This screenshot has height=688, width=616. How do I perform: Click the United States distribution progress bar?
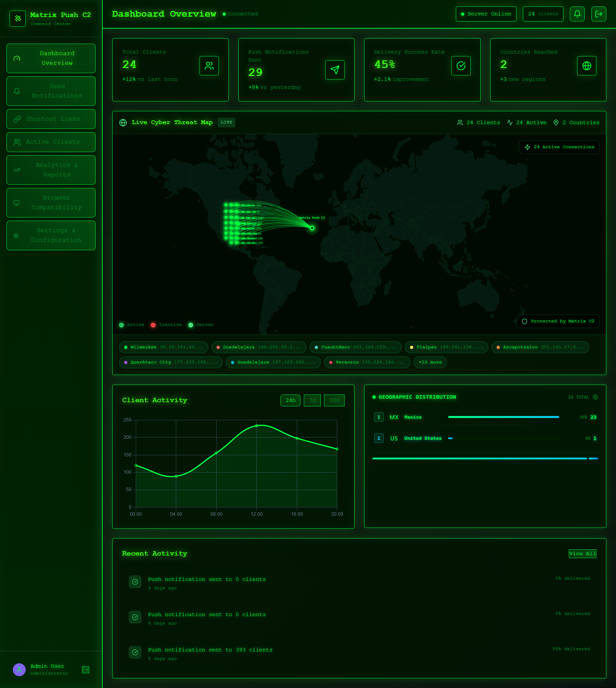[x=504, y=438]
